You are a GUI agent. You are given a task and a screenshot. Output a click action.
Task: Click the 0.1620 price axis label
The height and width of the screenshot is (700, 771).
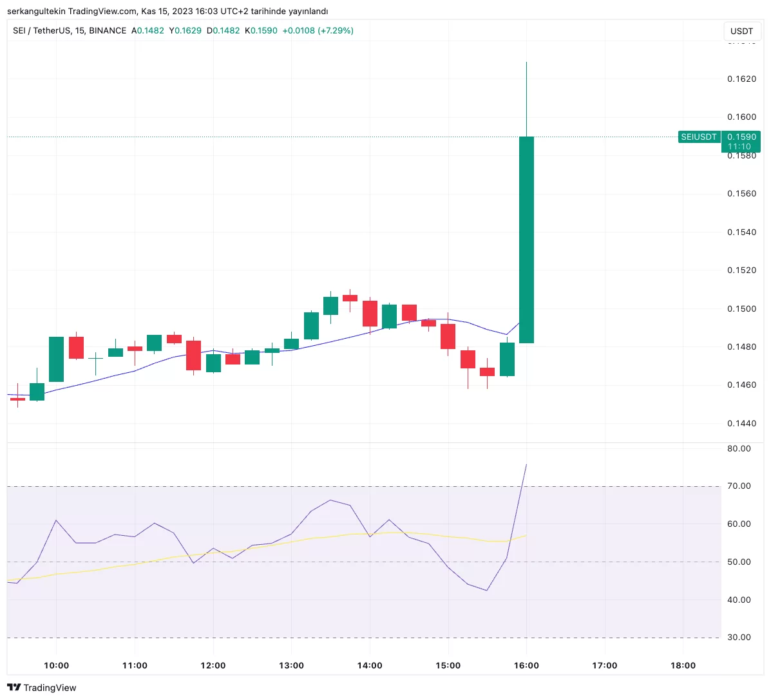coord(741,79)
